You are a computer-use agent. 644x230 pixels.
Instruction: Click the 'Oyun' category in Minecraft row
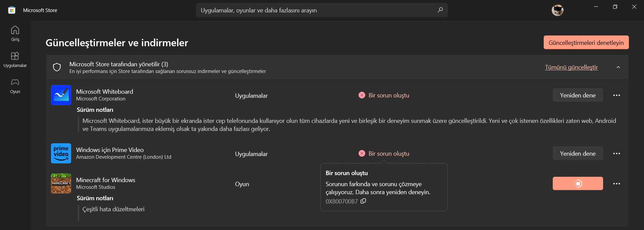(242, 184)
